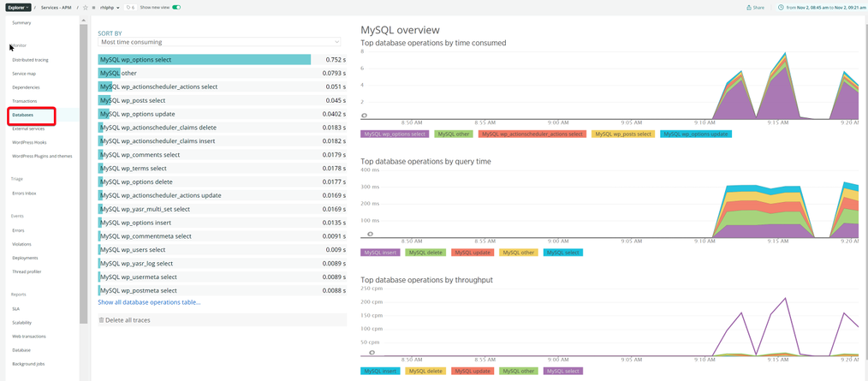Open External services
The image size is (868, 381).
pos(28,128)
